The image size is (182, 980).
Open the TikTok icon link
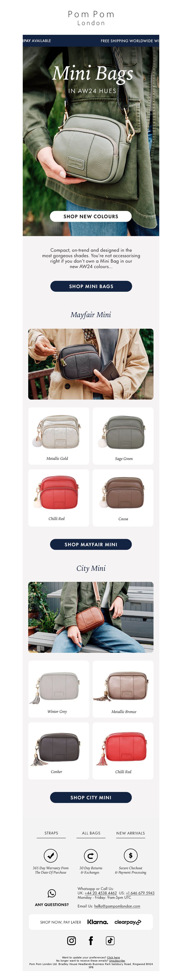110,940
